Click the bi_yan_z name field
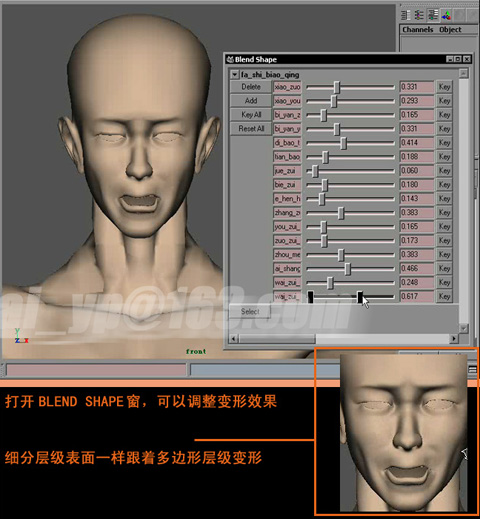Image resolution: width=480 pixels, height=519 pixels. [287, 115]
